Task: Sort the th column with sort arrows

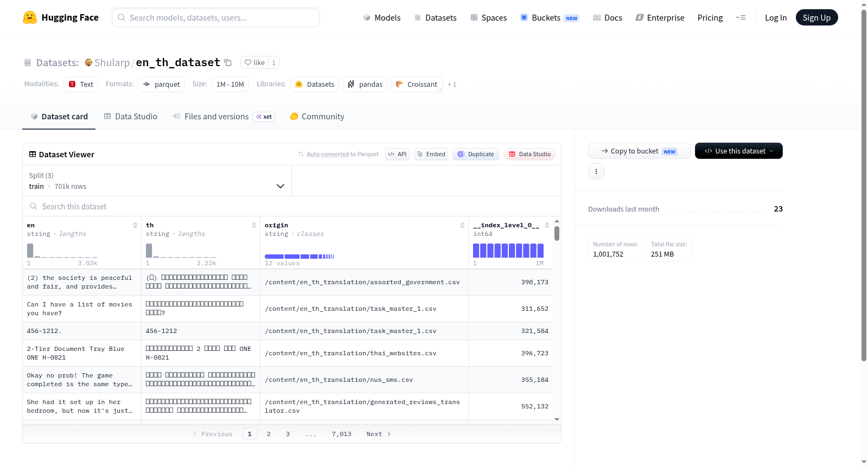Action: 254,225
